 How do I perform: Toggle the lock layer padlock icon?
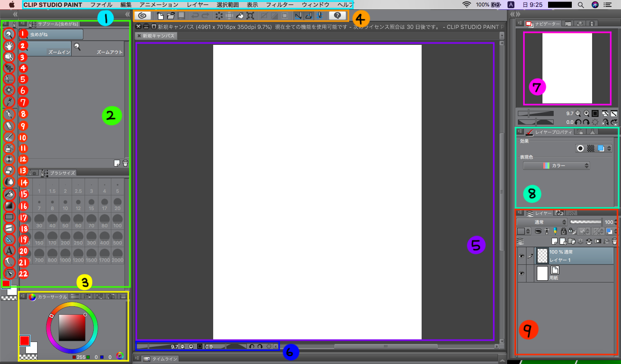point(563,231)
